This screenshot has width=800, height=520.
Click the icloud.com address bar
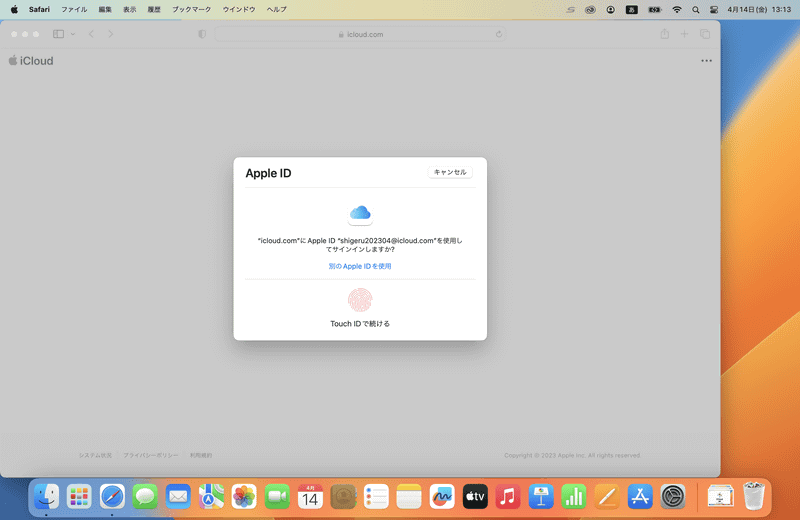pos(360,34)
